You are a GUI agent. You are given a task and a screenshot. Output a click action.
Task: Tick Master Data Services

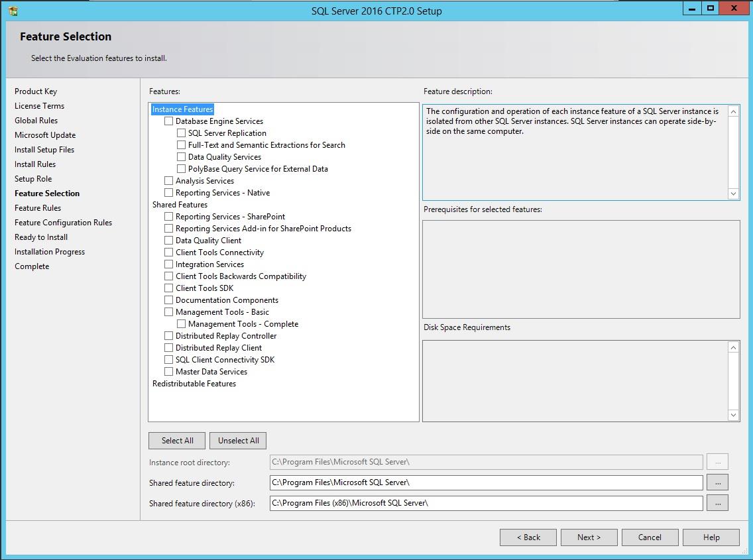[x=168, y=372]
